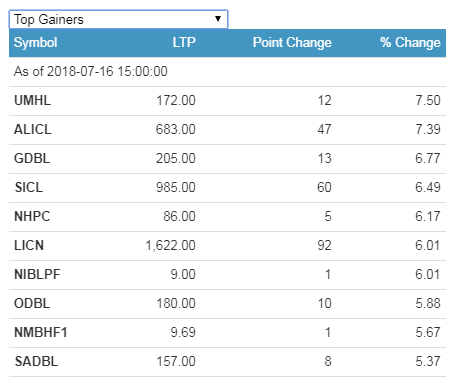Open the Top Gainers dropdown

pos(118,19)
